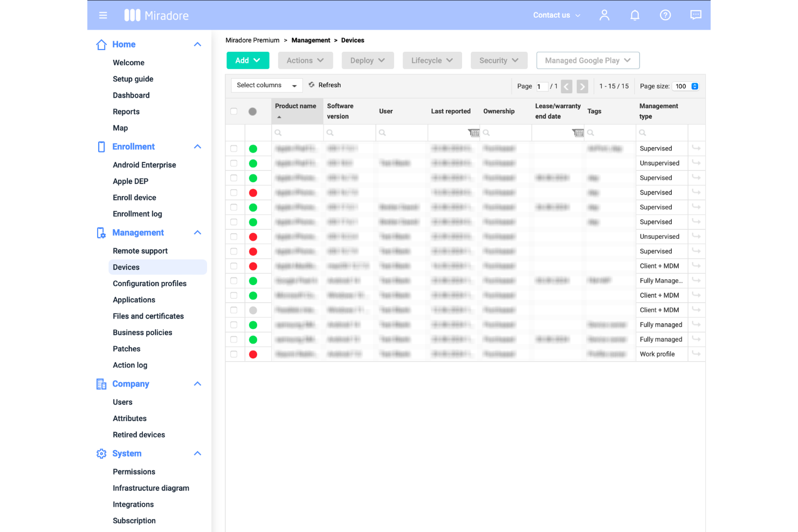Open the Actions dropdown
Viewport: 798px width, 532px height.
coord(305,60)
